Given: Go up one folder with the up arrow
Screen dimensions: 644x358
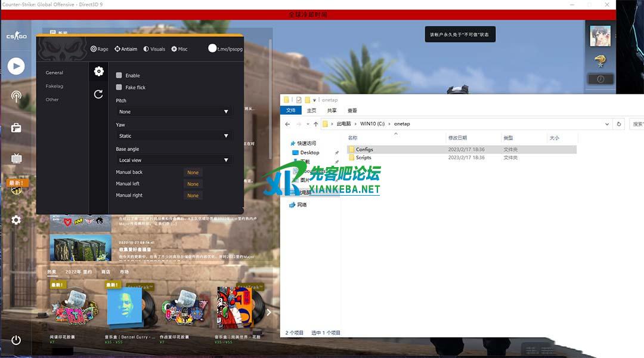Looking at the screenshot, I should 315,124.
